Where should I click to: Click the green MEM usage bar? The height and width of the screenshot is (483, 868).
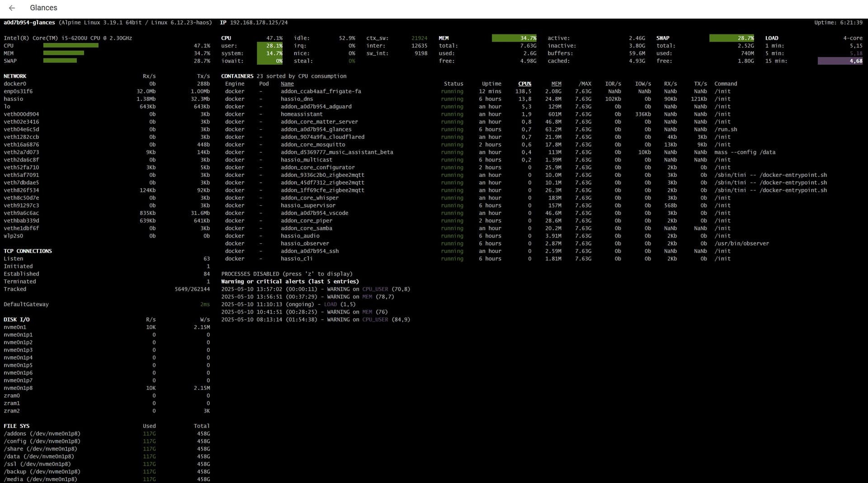(63, 53)
